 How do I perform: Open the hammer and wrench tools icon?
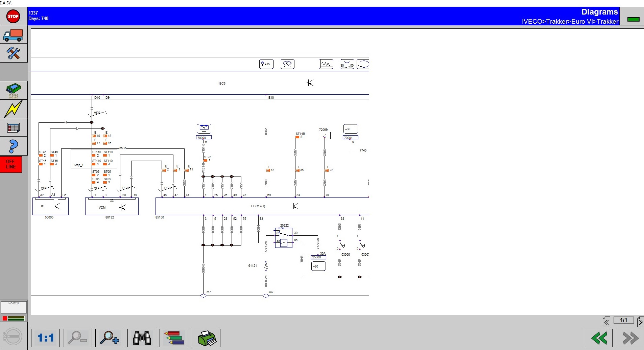(13, 53)
